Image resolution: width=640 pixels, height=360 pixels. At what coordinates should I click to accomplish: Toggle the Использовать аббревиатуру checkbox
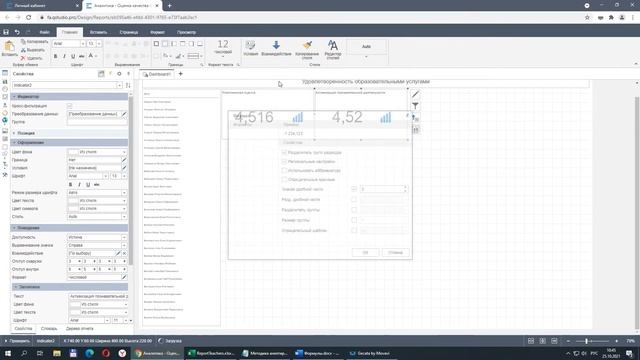(284, 170)
